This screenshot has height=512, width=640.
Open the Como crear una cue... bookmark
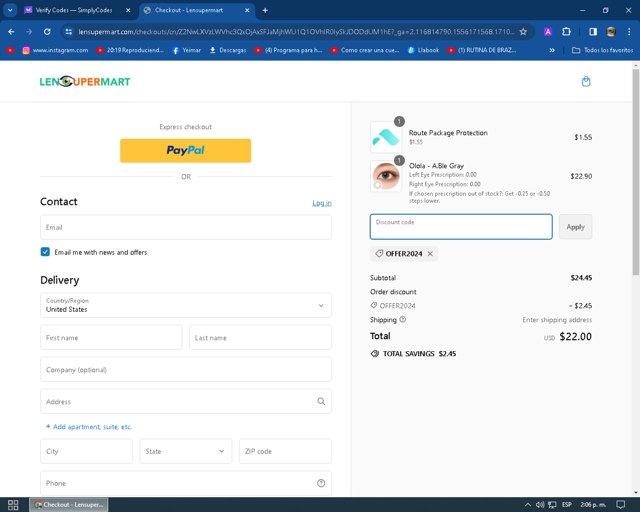365,50
